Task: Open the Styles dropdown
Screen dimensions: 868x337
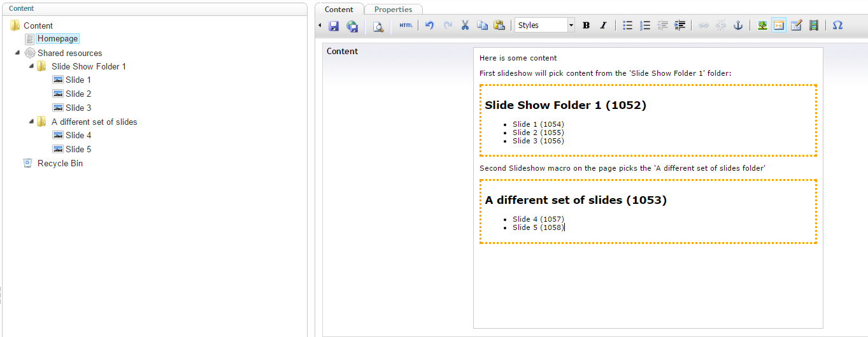Action: (x=544, y=25)
